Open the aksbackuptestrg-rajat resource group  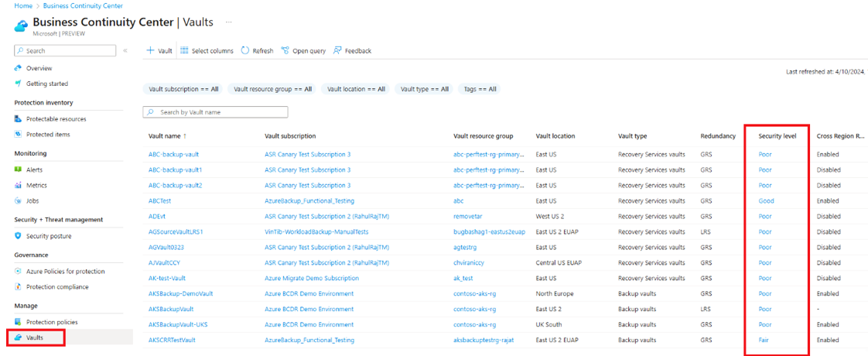tap(484, 340)
